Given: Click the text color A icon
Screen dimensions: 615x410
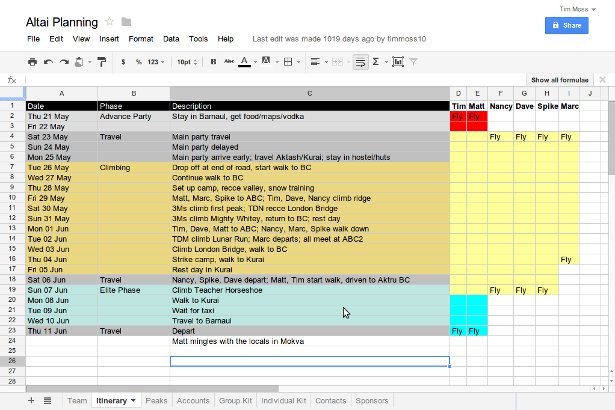Looking at the screenshot, I should [x=244, y=62].
